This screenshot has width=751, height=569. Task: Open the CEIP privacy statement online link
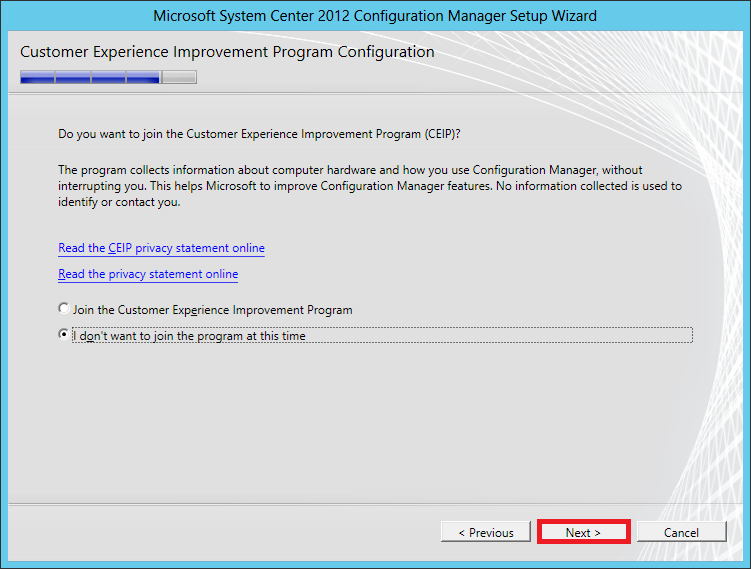tap(161, 248)
